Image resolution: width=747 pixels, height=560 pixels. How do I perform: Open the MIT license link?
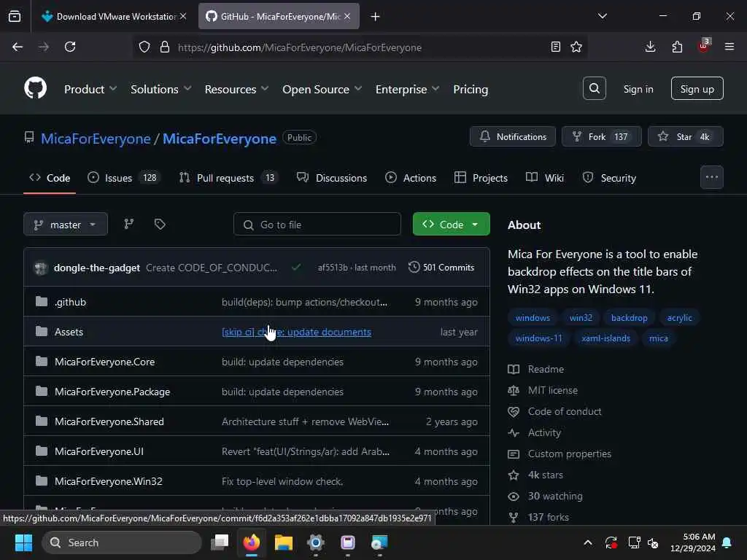[553, 391]
